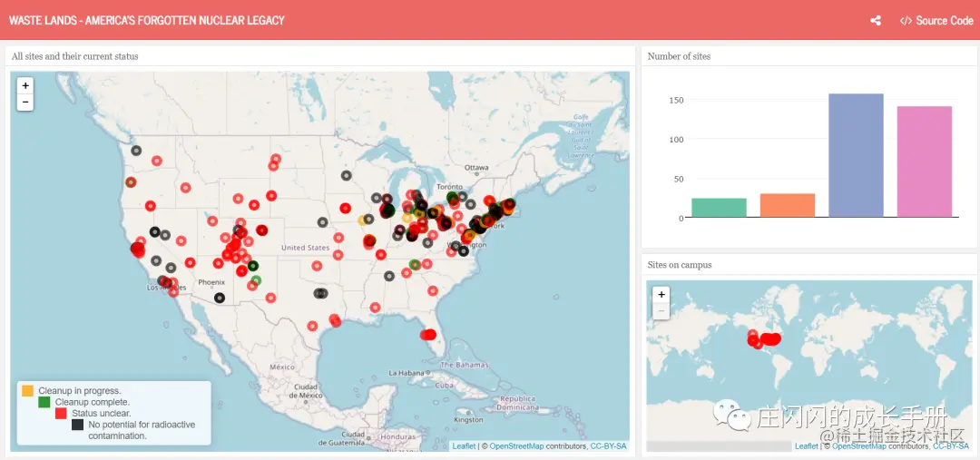Click green Cleanup complete legend swatch
980x460 pixels.
[44, 402]
